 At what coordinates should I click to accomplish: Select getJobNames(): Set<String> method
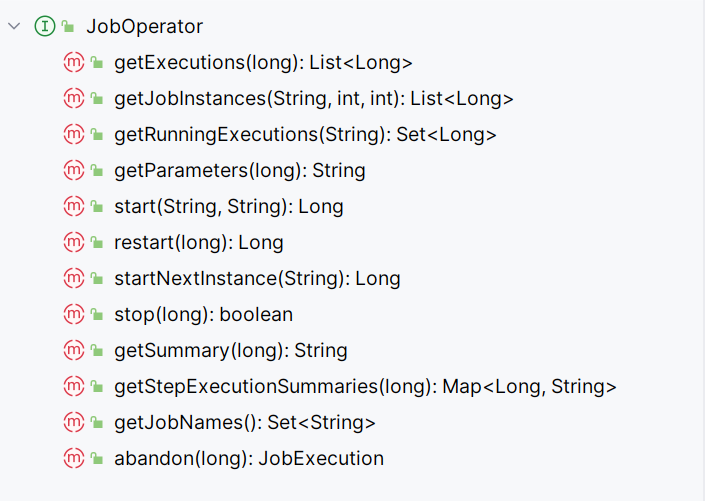[245, 422]
